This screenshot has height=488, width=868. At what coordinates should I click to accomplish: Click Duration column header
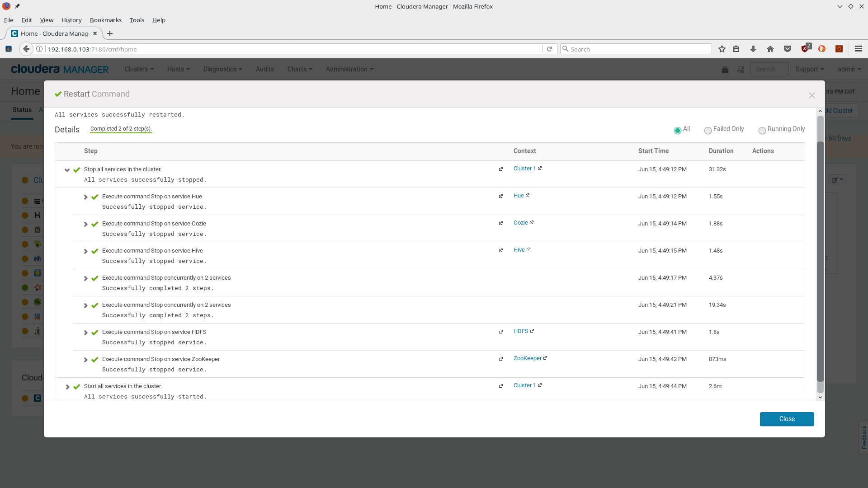pos(721,151)
